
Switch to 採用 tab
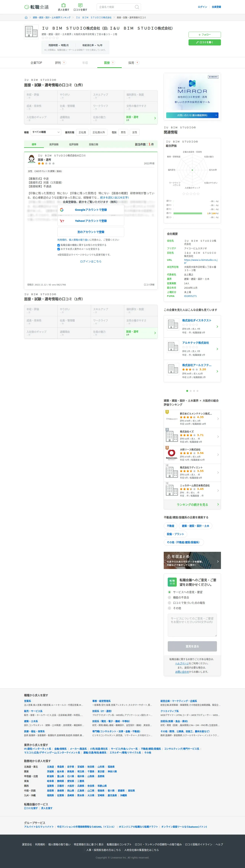coord(134,63)
